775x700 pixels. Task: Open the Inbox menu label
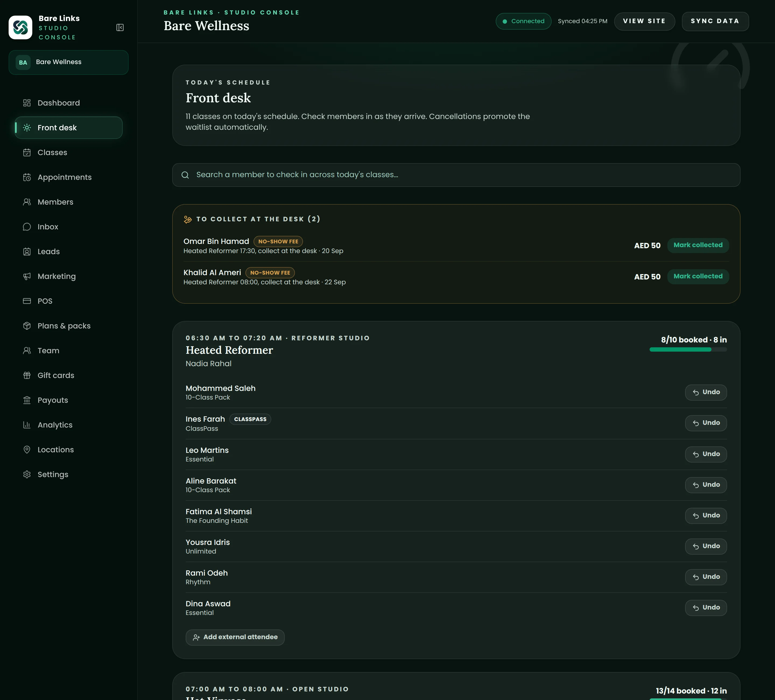[x=48, y=226]
